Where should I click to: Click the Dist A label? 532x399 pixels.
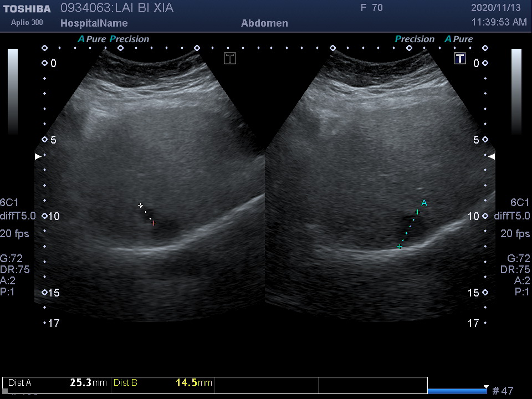pyautogui.click(x=20, y=383)
